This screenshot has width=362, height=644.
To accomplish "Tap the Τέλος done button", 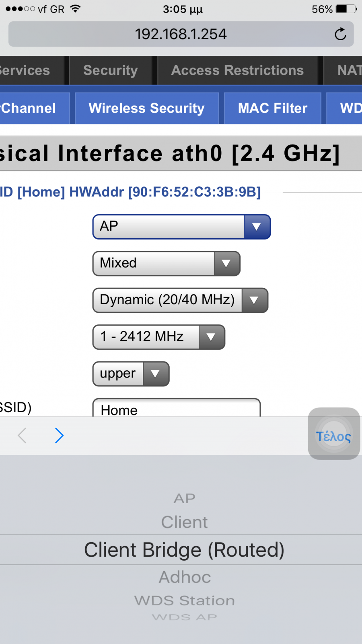I will click(x=333, y=436).
